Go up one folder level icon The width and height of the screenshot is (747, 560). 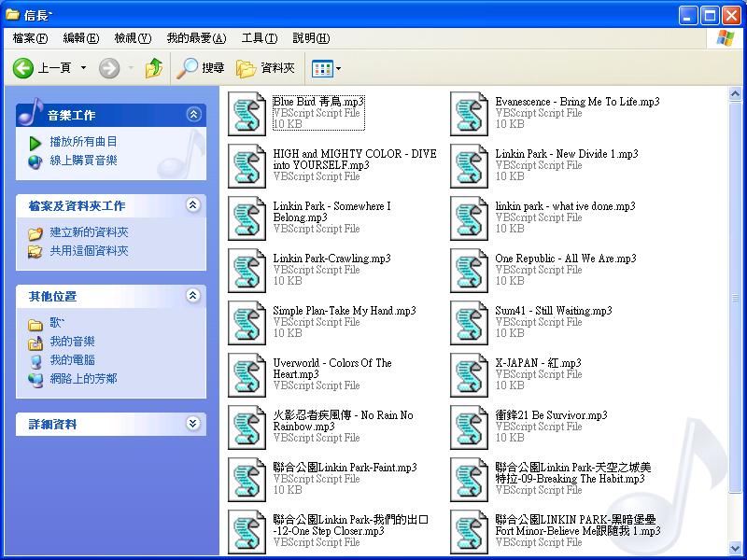154,68
